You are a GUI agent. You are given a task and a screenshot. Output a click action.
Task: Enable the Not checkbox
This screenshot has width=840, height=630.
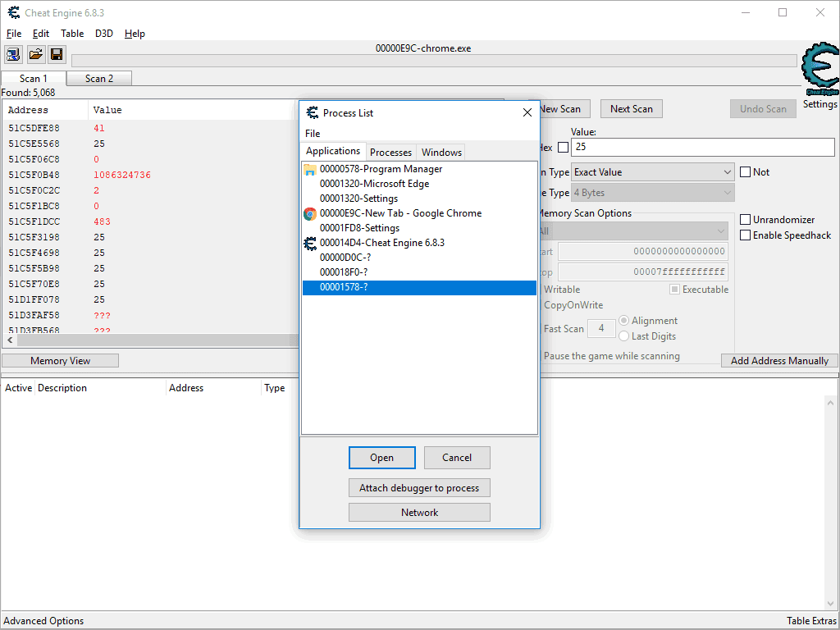(x=745, y=172)
